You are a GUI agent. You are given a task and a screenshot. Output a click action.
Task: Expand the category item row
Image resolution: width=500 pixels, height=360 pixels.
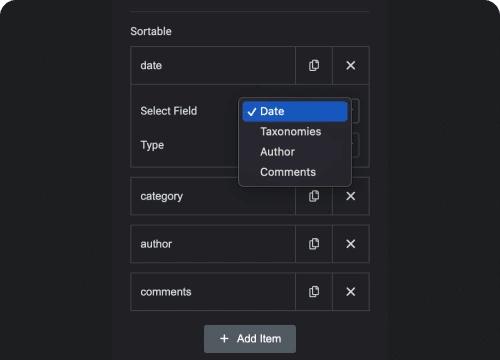point(213,196)
